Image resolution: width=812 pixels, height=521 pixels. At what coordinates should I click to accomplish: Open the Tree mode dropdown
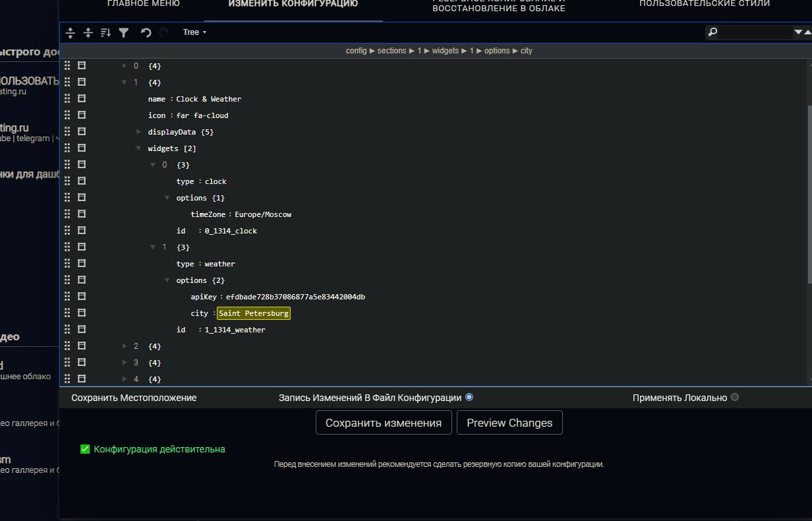point(194,32)
